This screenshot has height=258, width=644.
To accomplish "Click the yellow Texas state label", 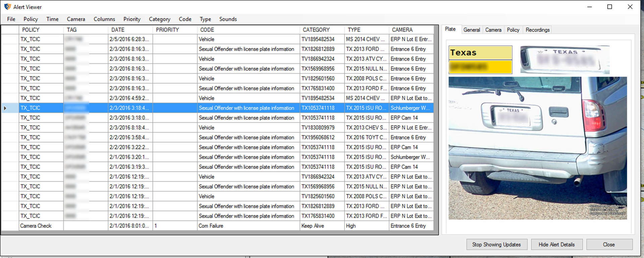I will [480, 53].
